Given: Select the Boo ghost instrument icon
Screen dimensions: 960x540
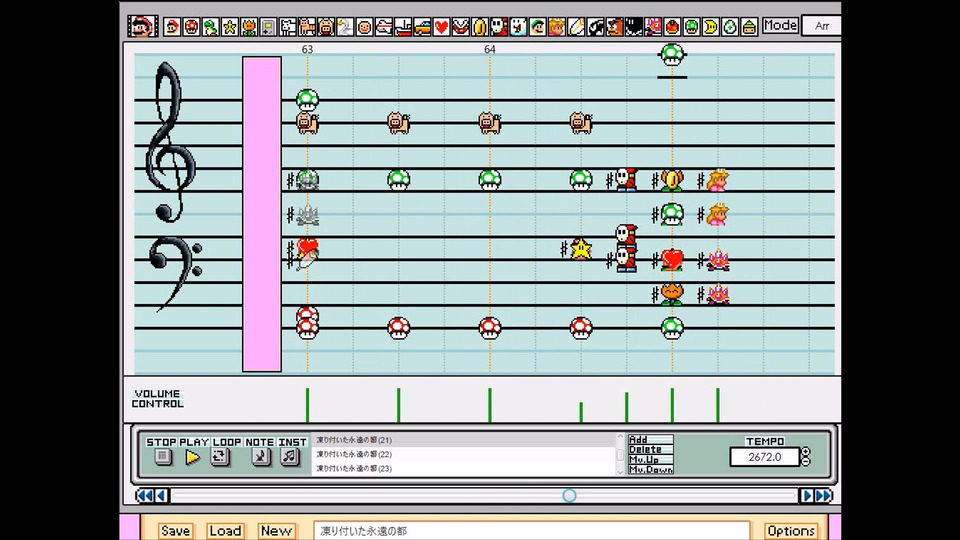Looking at the screenshot, I should (x=519, y=27).
